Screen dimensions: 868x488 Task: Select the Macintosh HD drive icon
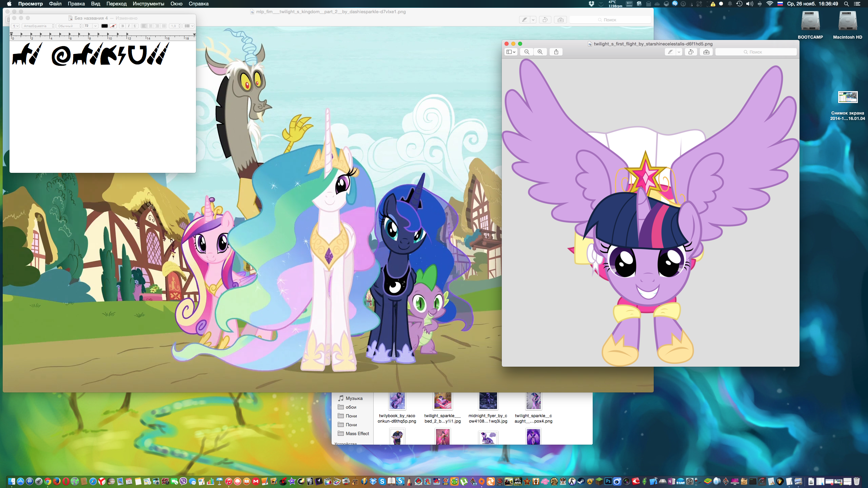pos(847,25)
